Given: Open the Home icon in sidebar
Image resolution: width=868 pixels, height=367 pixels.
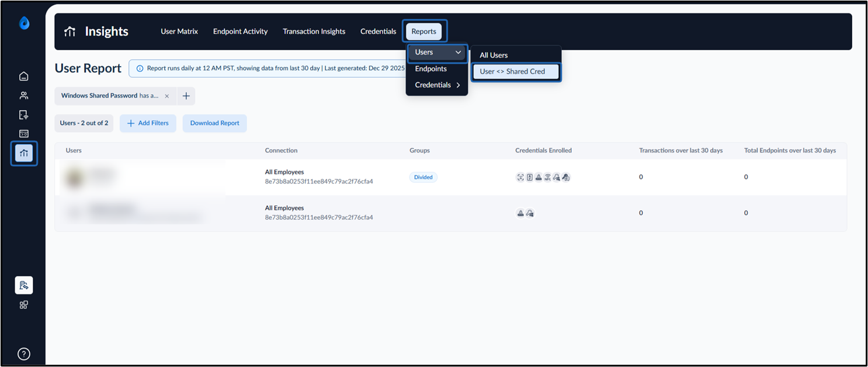Looking at the screenshot, I should tap(24, 76).
